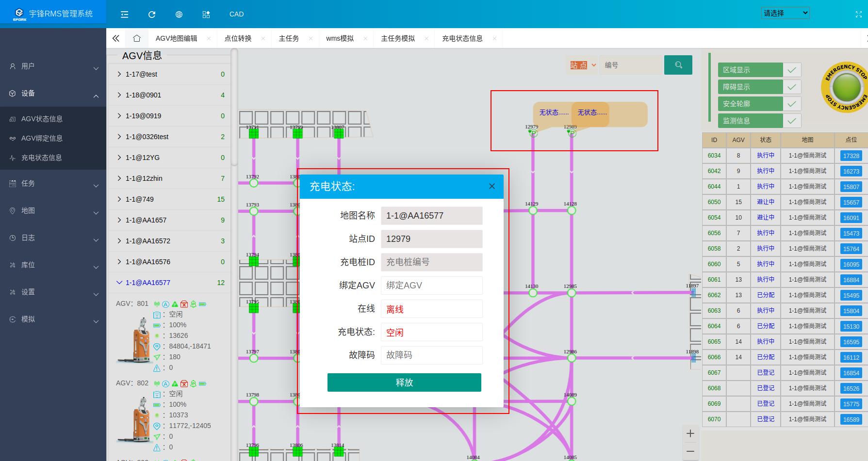Click the AGV list vertical scrollbar
868x461 pixels.
(x=234, y=107)
